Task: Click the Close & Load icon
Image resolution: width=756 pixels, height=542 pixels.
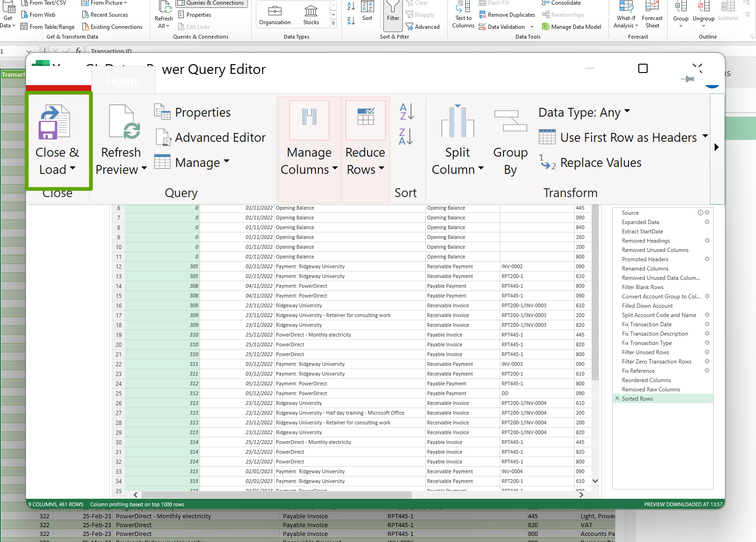Action: 54,123
